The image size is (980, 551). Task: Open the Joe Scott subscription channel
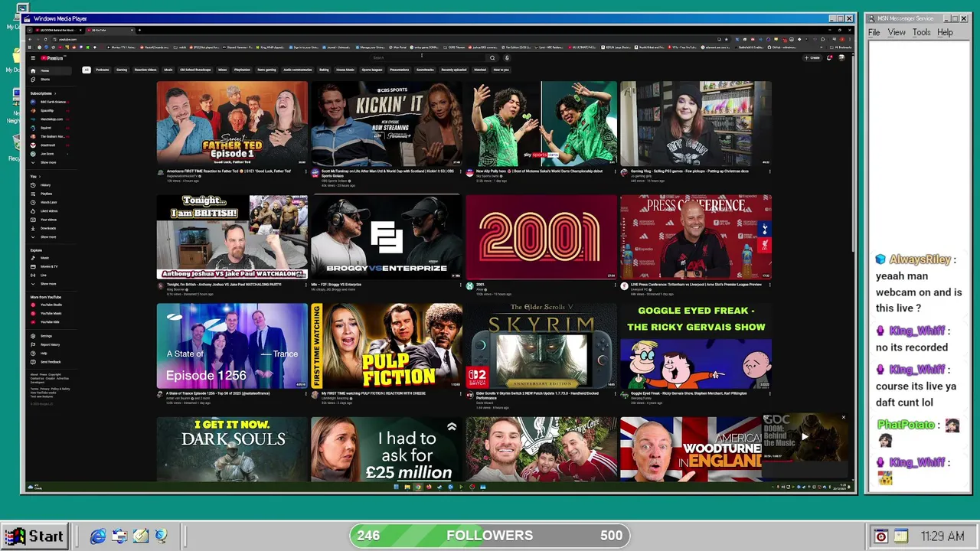[x=50, y=154]
